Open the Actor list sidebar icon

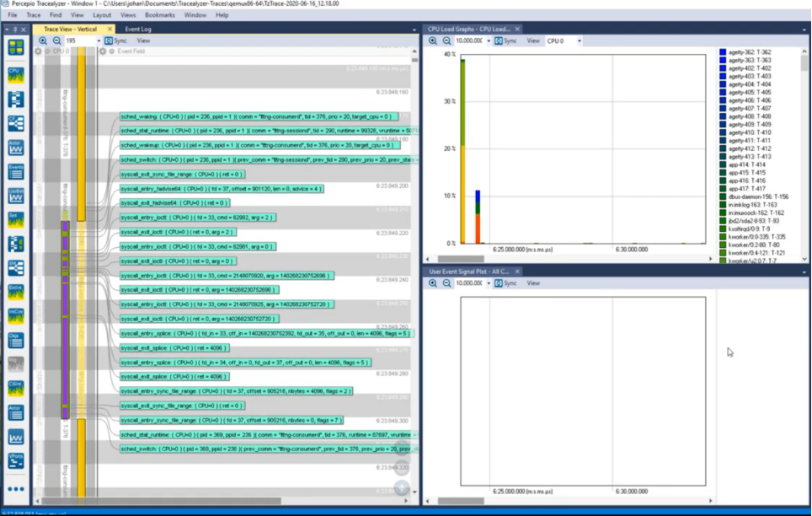click(x=15, y=412)
